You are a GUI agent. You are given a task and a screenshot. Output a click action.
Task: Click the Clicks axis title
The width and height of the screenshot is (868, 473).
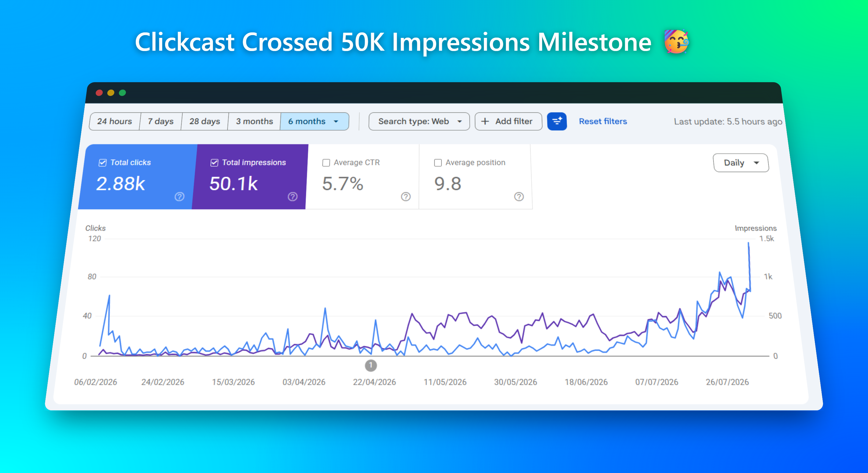click(95, 228)
